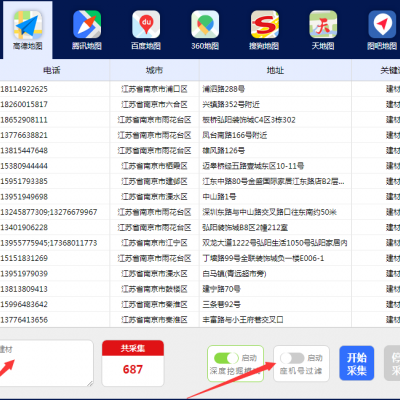This screenshot has height=400, width=400.
Task: Select the row with phone 18114922625
Action: (x=200, y=89)
